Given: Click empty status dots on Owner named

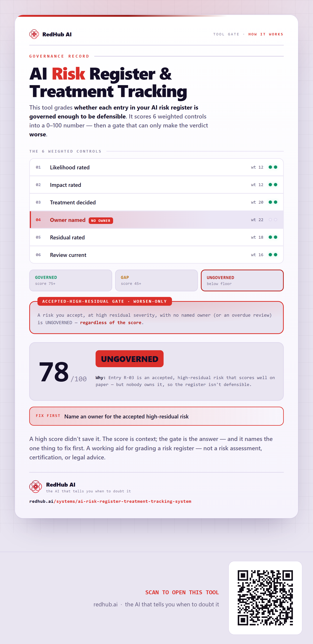Looking at the screenshot, I should [x=273, y=220].
